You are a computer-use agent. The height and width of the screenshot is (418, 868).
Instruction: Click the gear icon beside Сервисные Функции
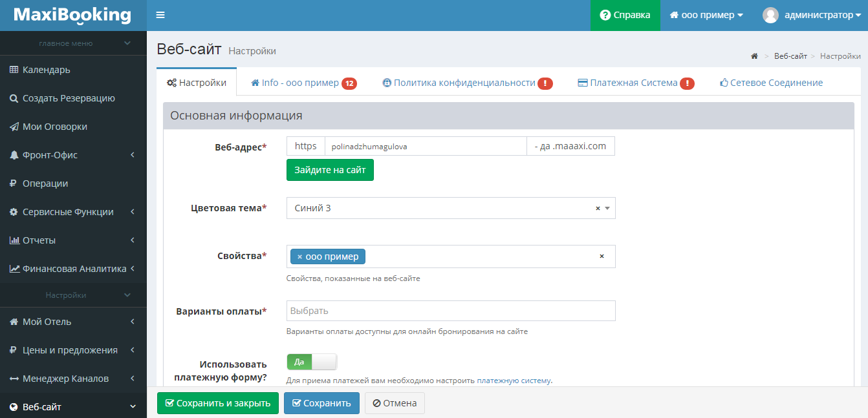14,212
